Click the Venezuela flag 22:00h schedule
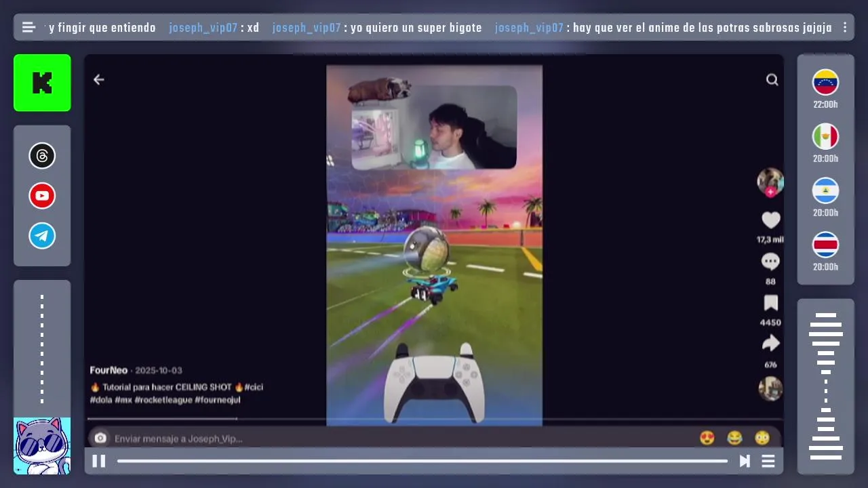 point(825,89)
